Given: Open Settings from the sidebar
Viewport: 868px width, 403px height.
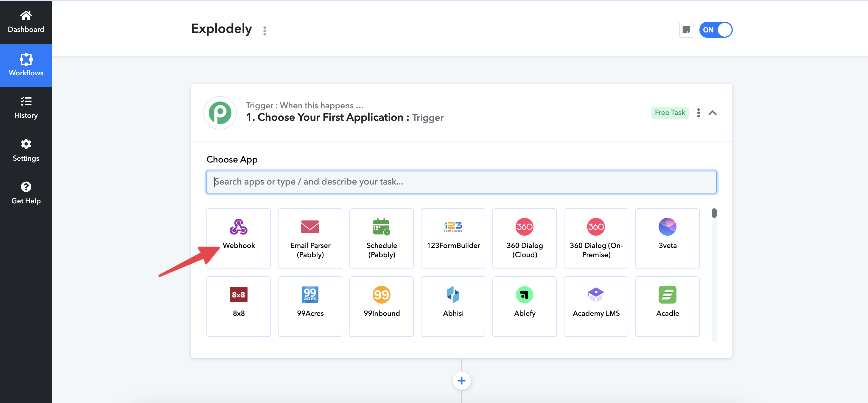Looking at the screenshot, I should click(x=26, y=151).
